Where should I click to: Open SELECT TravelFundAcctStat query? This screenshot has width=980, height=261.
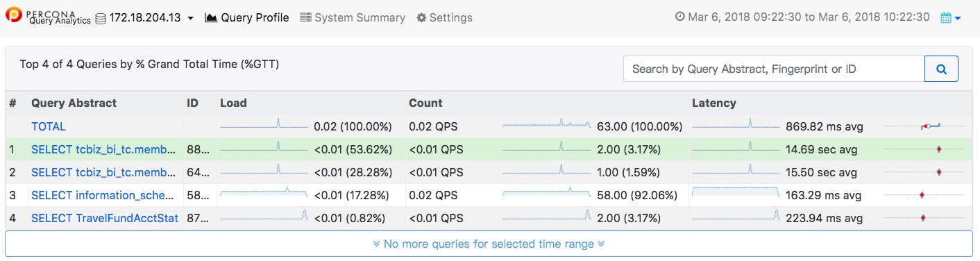(x=105, y=218)
